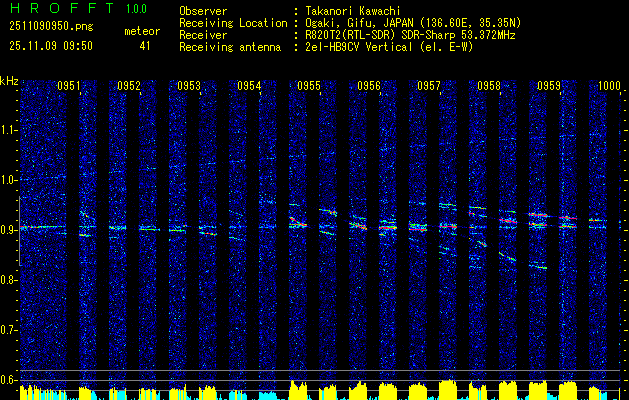Click the 0959 time marker
Viewport: 629px width, 400px height.
coord(549,86)
